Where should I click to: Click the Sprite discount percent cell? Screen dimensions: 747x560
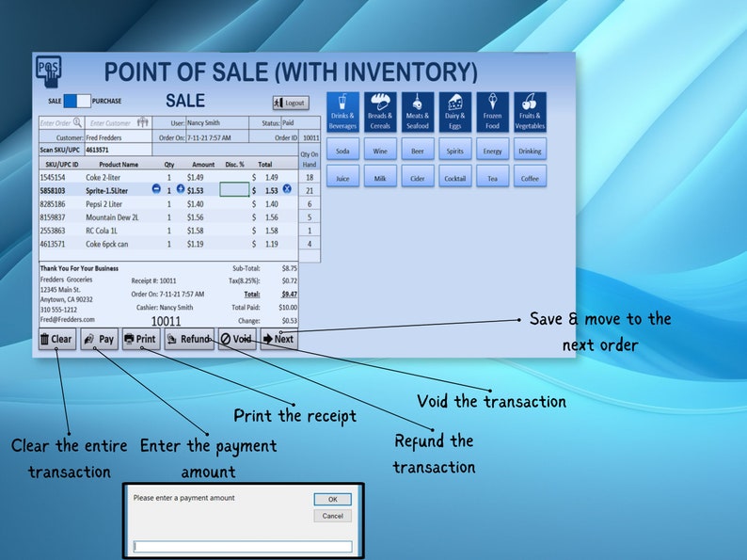point(234,190)
